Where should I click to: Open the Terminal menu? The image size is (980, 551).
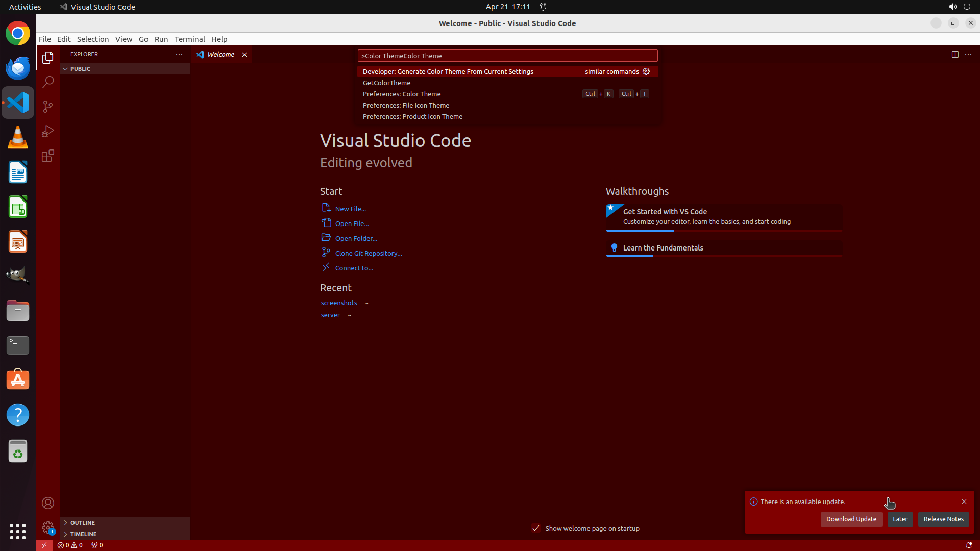(x=189, y=39)
